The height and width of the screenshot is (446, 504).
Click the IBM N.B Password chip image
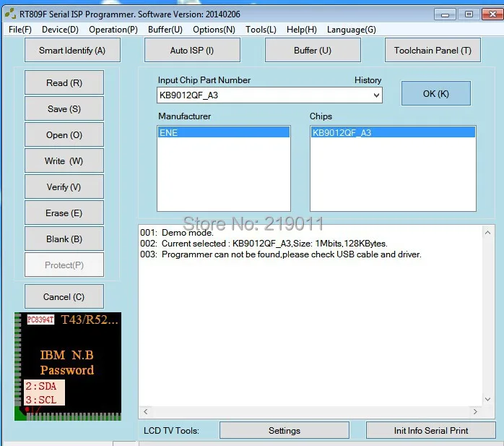pos(68,366)
